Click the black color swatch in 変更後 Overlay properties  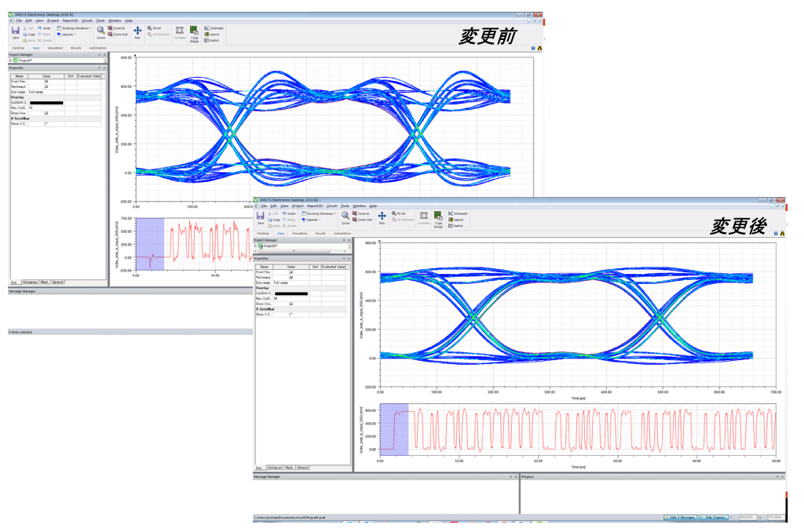291,293
